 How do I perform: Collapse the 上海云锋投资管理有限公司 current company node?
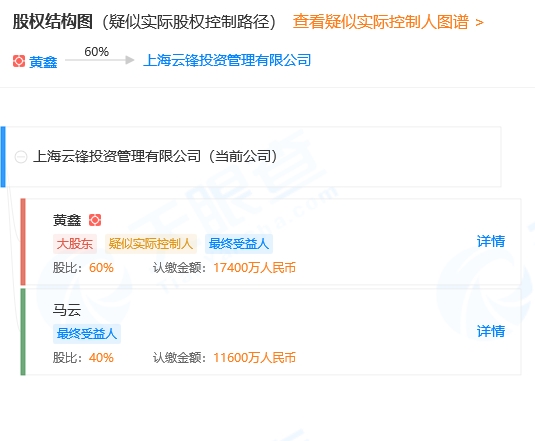[x=21, y=157]
